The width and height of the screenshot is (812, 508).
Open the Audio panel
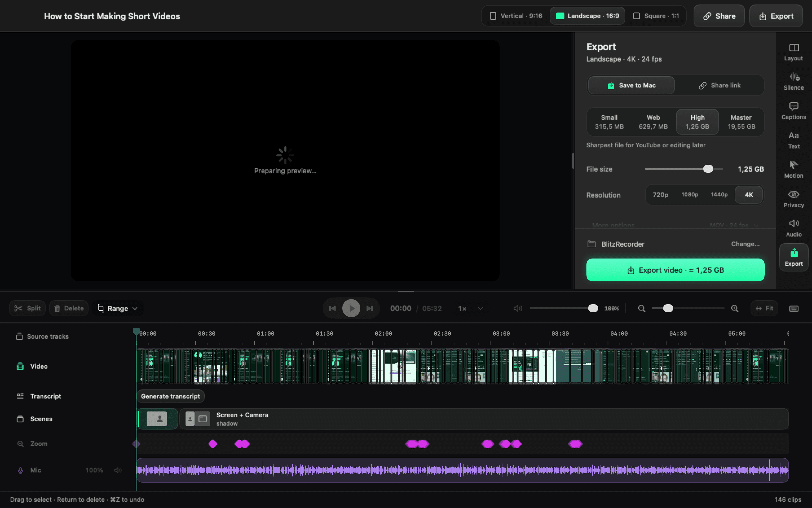coord(794,228)
